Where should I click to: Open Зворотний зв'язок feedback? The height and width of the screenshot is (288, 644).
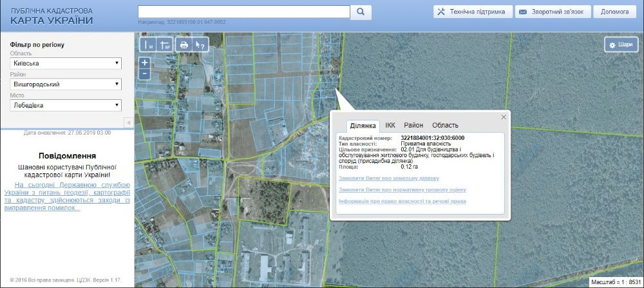(x=553, y=12)
